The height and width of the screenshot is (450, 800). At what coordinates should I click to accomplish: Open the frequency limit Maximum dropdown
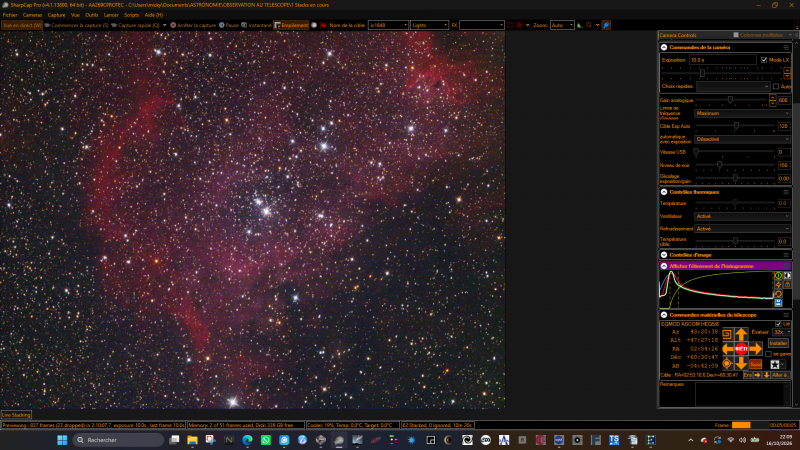742,113
